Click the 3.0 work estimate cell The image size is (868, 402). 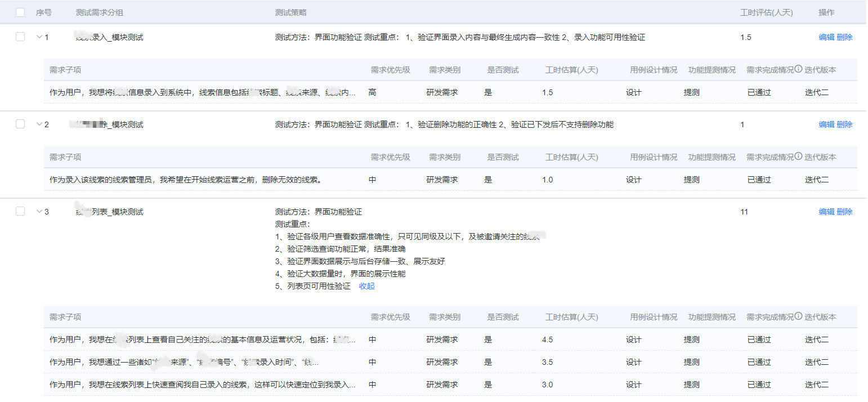click(x=547, y=385)
